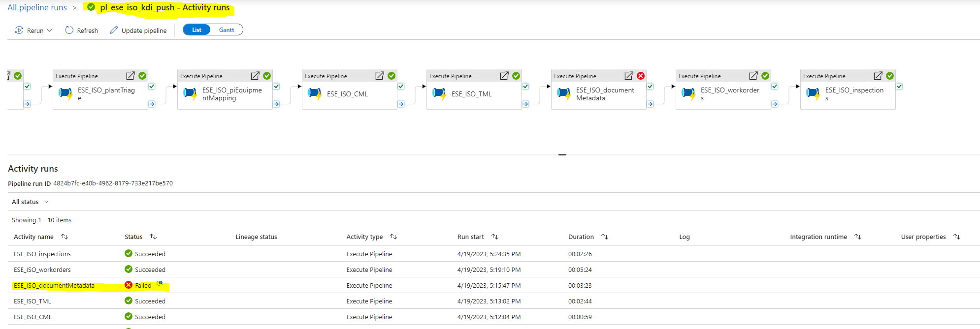The width and height of the screenshot is (980, 329).
Task: Sort by Run start column
Action: tap(495, 237)
